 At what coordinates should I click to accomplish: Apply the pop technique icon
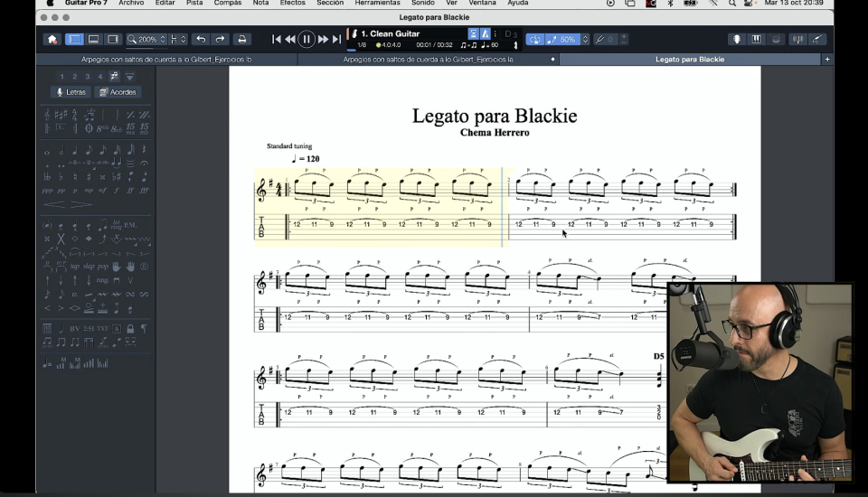click(x=103, y=267)
